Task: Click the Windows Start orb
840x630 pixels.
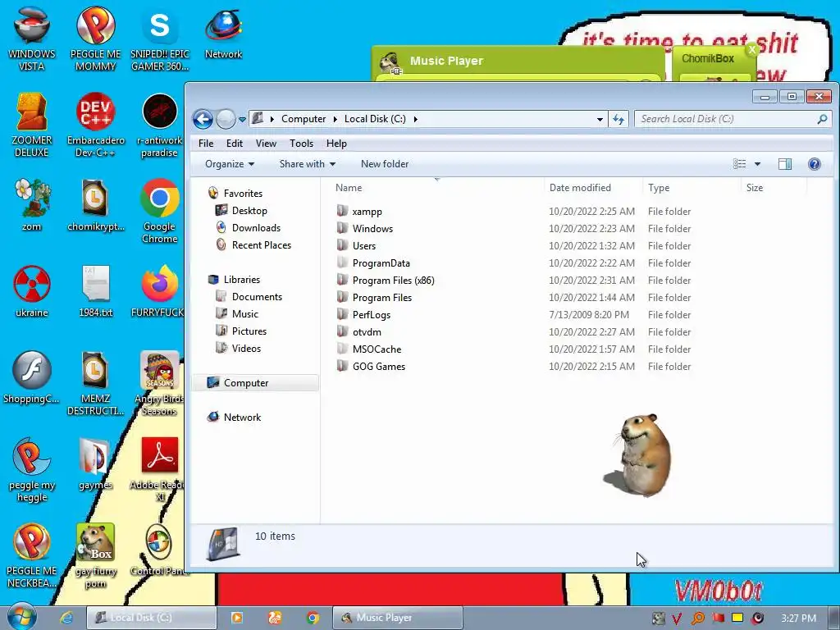Action: click(21, 616)
